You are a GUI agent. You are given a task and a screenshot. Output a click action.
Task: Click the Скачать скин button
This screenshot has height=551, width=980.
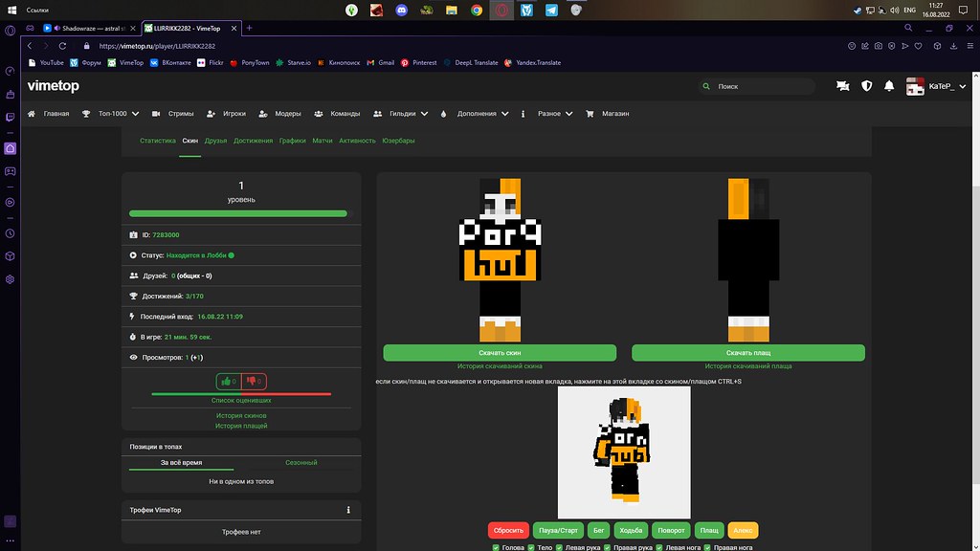pos(500,353)
